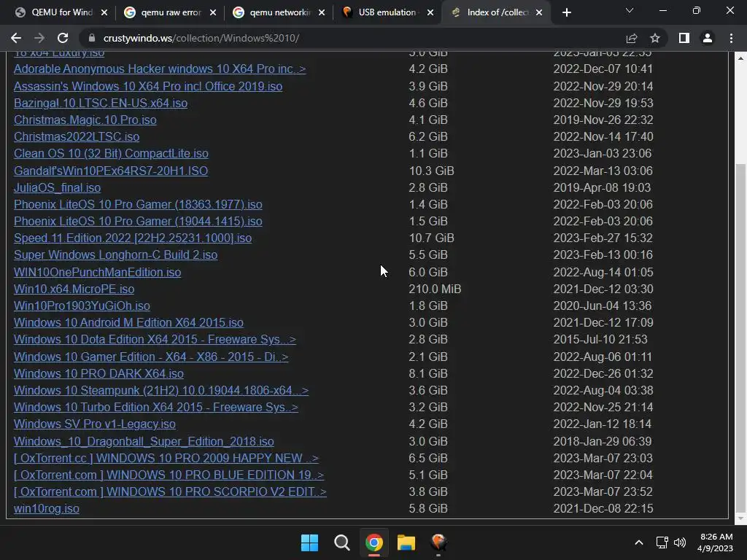Show hidden tray icons chevron
The width and height of the screenshot is (747, 560).
(x=639, y=542)
